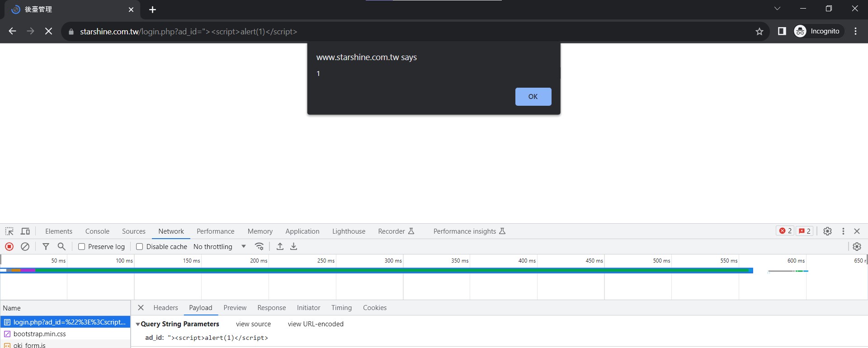Open the Recorder panel

[x=396, y=231]
